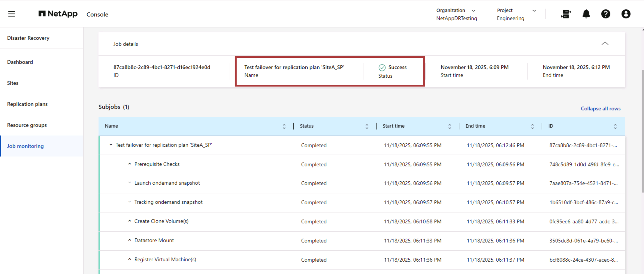This screenshot has height=274, width=644.
Task: Open the notifications bell
Action: (586, 14)
